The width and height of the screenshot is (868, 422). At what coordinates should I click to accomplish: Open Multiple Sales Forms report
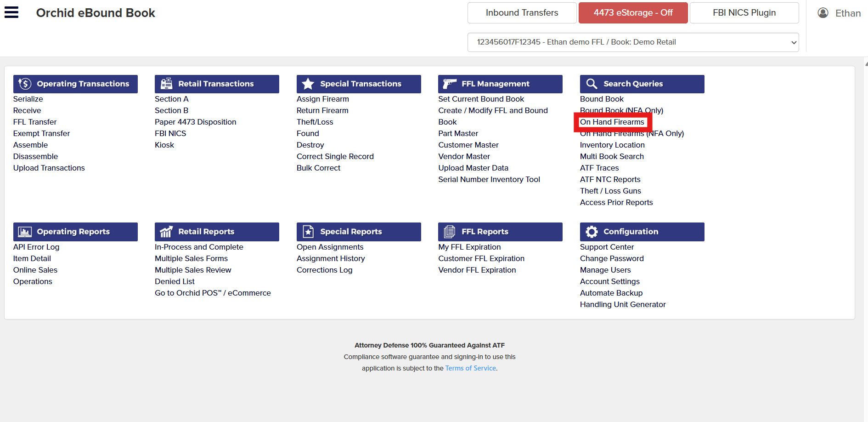coord(191,258)
